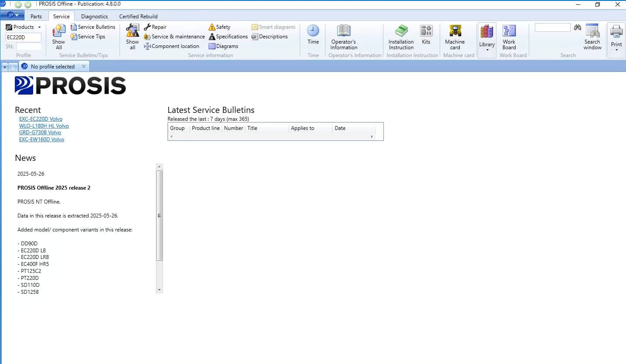Open the Operator's Information book icon
The width and height of the screenshot is (626, 364).
[x=344, y=31]
